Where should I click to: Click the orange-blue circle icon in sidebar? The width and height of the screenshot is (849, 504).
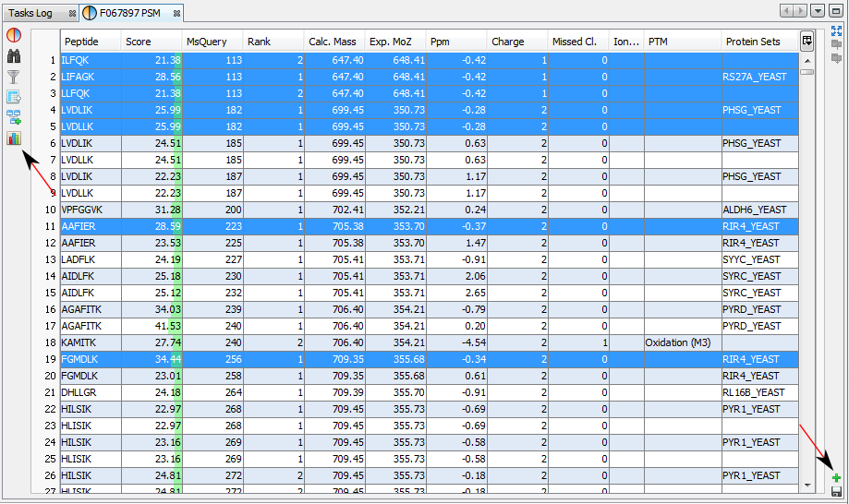14,35
